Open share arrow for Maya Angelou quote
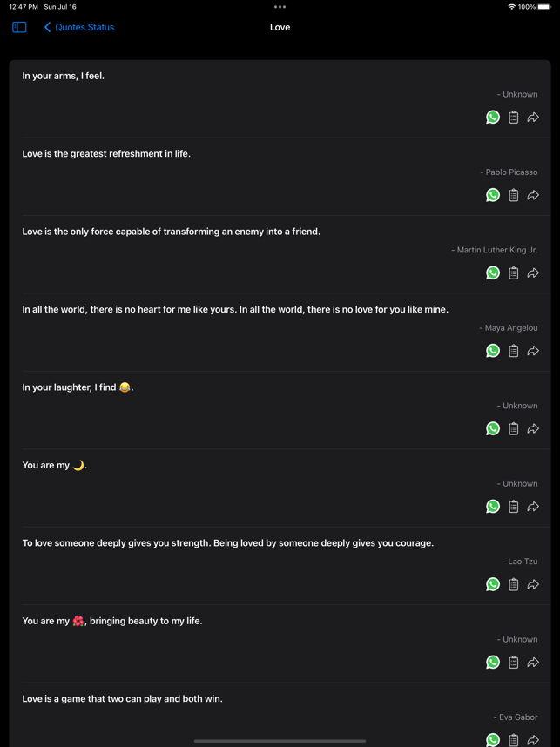560x747 pixels. coord(533,351)
